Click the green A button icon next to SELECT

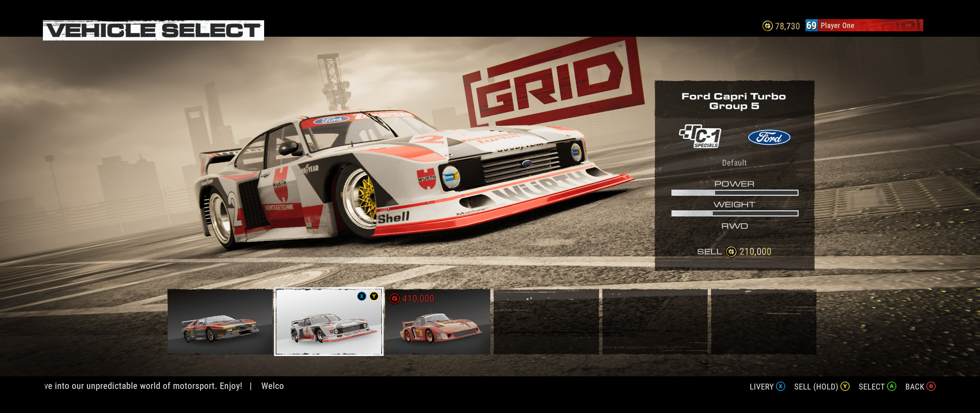892,386
